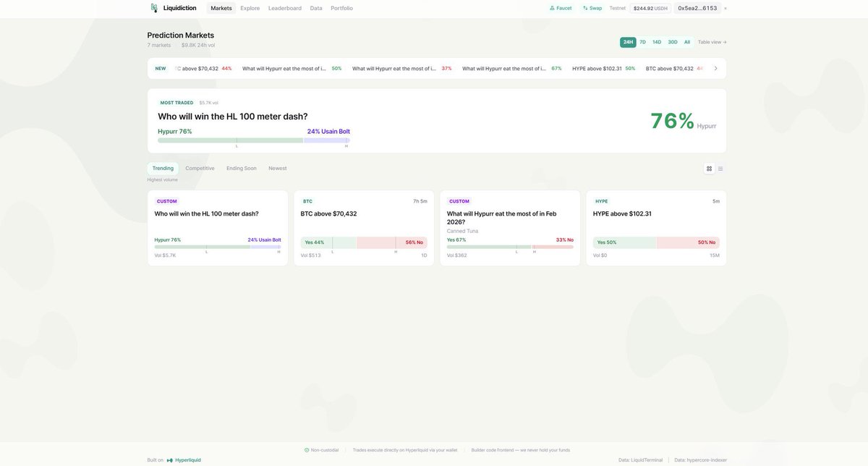Click Vol $5.7K on dash card

click(165, 255)
